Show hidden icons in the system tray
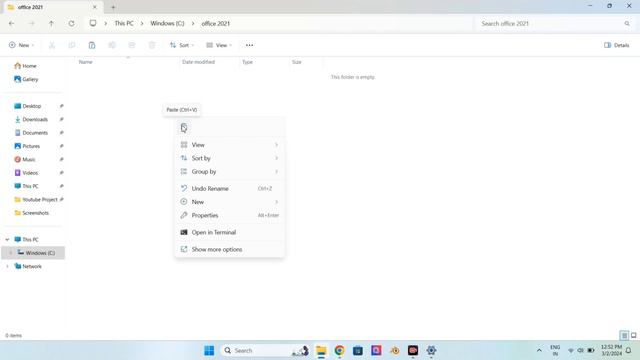 click(x=539, y=351)
